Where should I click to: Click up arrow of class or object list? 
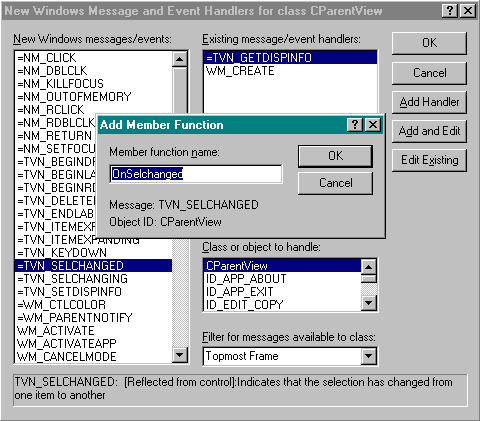click(369, 267)
